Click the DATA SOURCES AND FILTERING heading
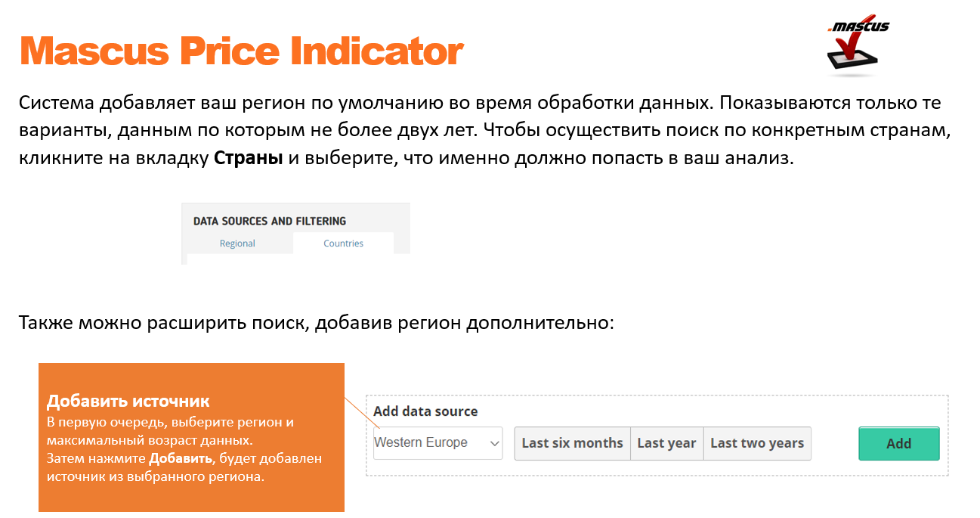 click(270, 222)
